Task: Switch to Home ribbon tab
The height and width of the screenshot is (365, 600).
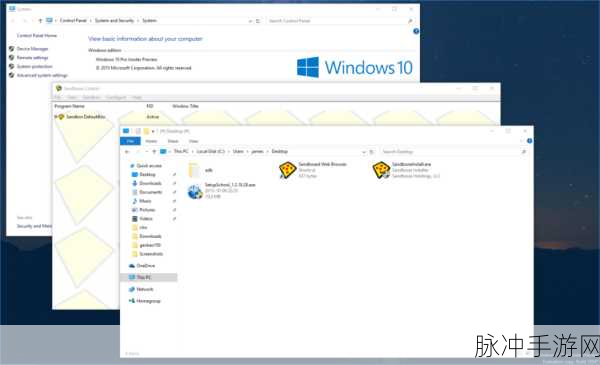Action: [151, 141]
